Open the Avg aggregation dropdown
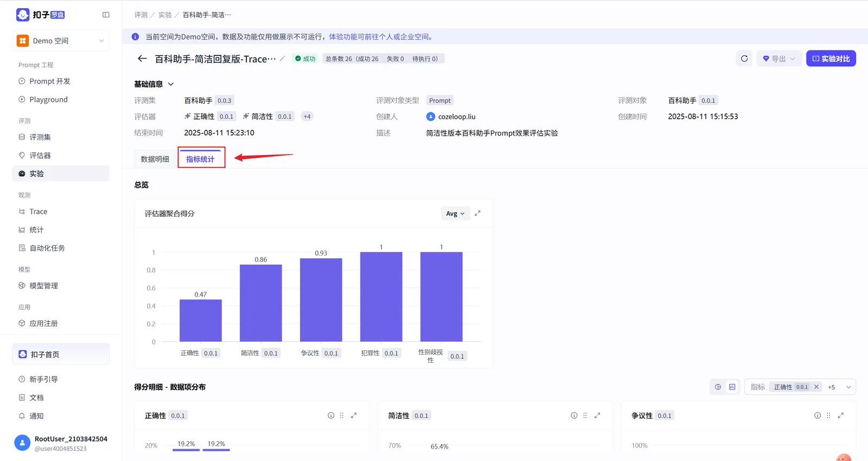 (455, 214)
